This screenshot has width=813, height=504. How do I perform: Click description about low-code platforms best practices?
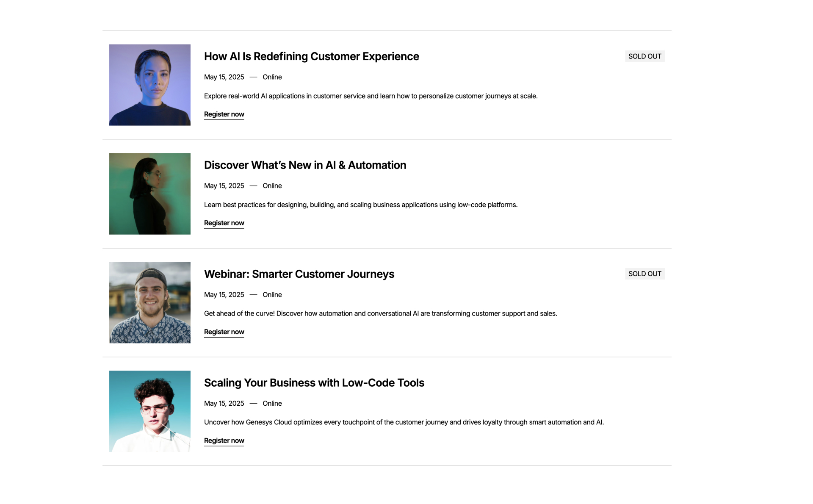(x=360, y=205)
